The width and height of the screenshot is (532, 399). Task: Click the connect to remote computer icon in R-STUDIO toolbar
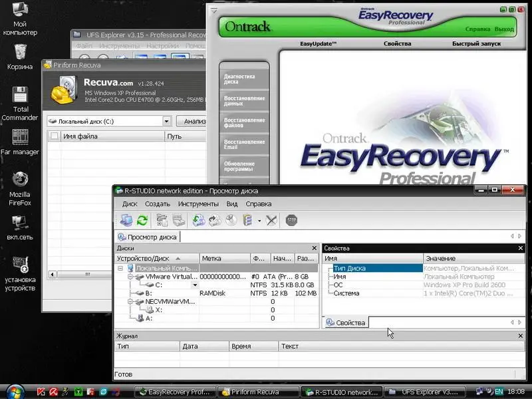pos(126,221)
